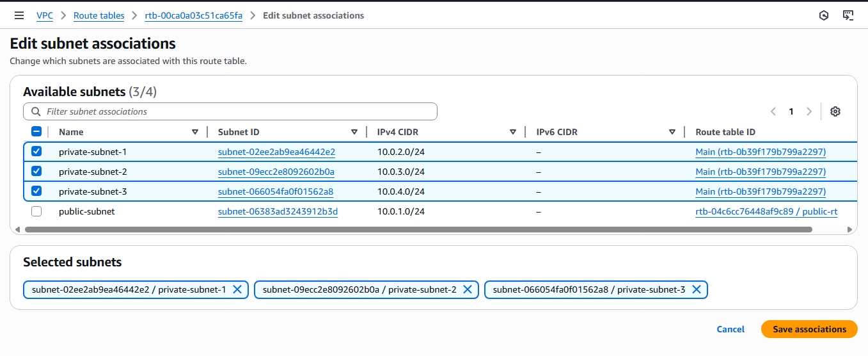
Task: Sort by IPv4 CIDR column arrow
Action: click(x=512, y=132)
